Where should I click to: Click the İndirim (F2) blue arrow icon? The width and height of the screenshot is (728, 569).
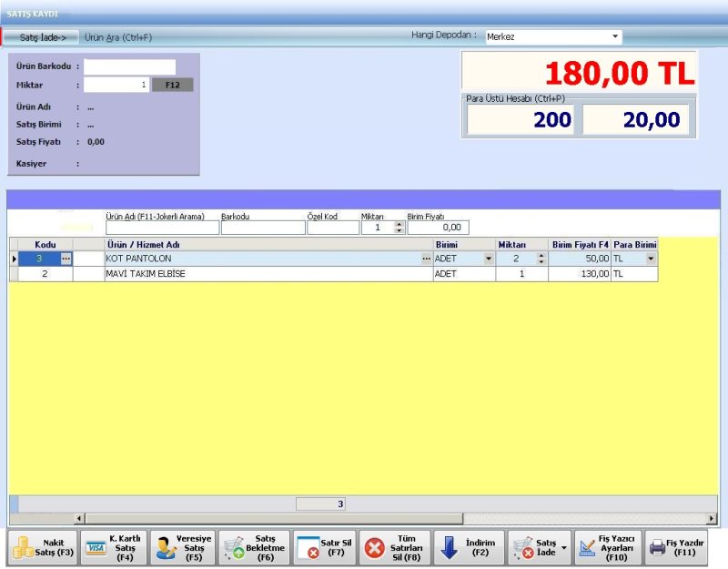(x=450, y=547)
